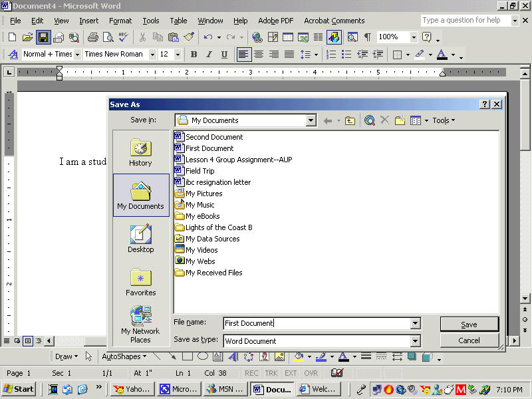The width and height of the screenshot is (532, 399).
Task: Click the Text Box tool on Drawing toolbar
Action: pyautogui.click(x=218, y=356)
